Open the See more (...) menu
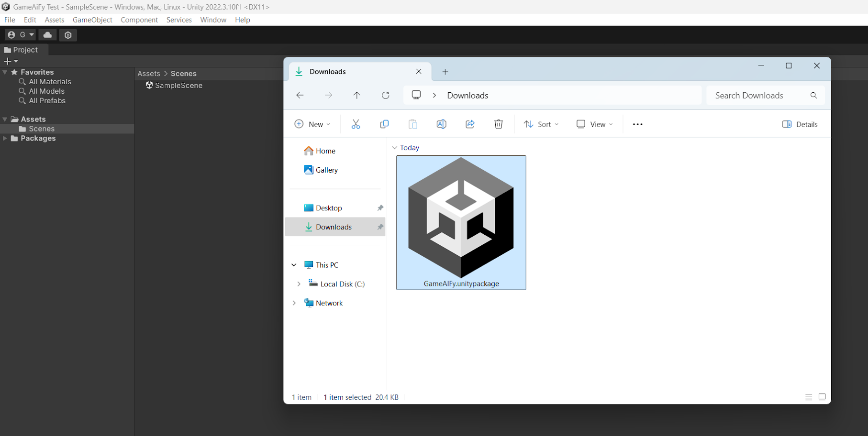 [x=637, y=124]
